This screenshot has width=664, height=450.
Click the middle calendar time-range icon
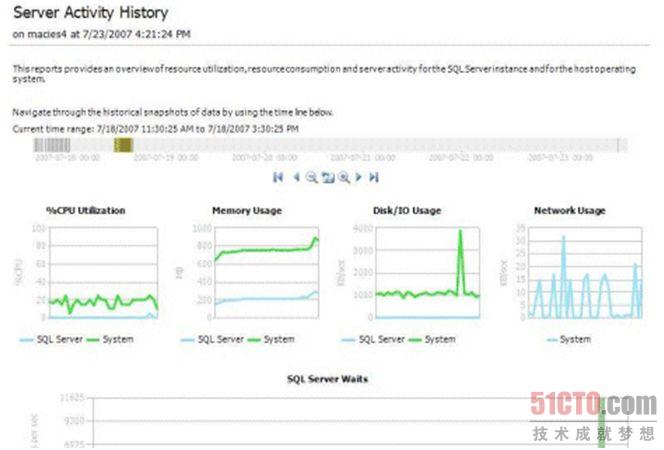pyautogui.click(x=327, y=177)
